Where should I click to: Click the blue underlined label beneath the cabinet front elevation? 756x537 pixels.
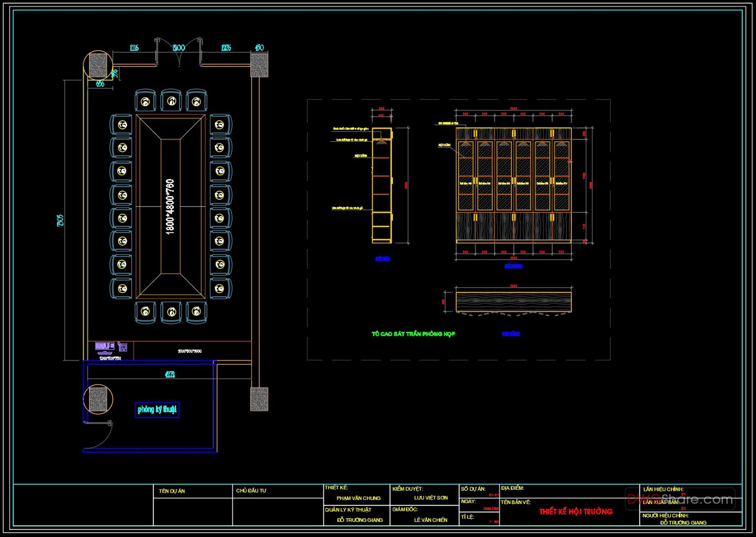(513, 265)
